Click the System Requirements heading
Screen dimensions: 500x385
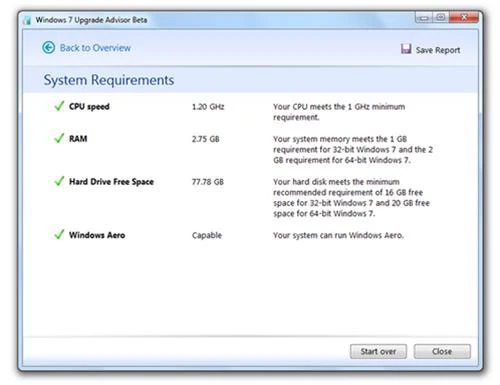click(109, 80)
